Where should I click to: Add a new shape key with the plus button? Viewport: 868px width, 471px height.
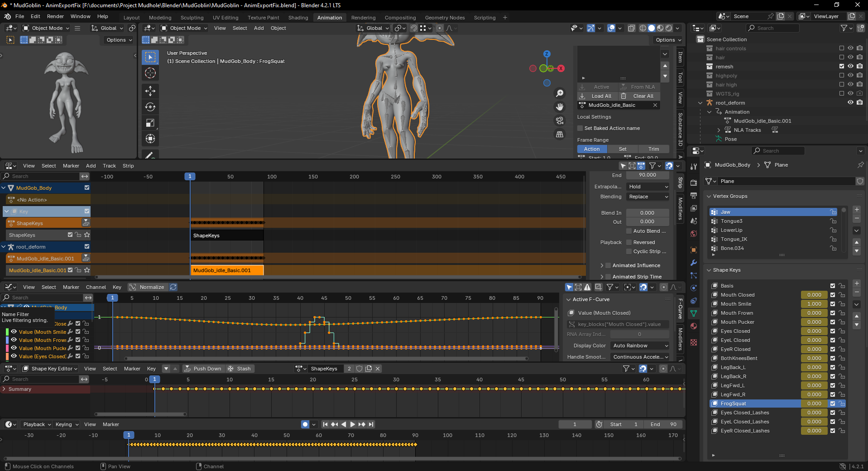856,284
